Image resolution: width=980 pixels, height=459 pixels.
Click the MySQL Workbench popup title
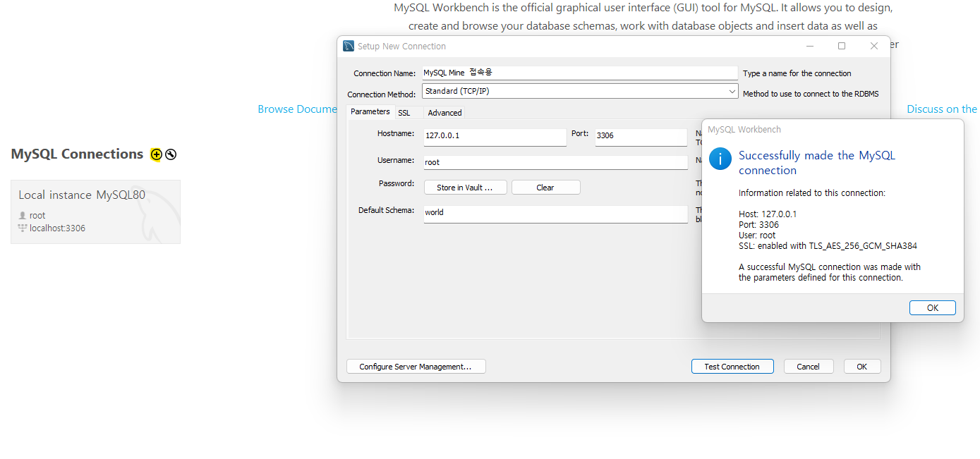coord(744,130)
